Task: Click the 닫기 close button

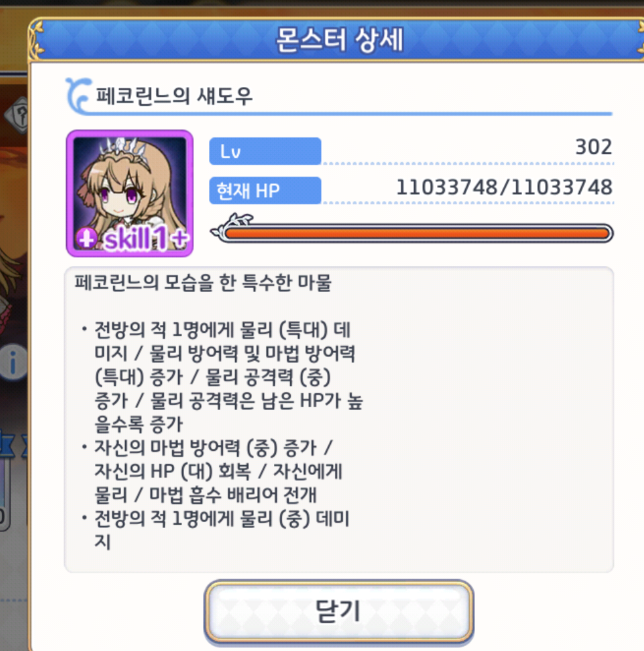Action: point(338,611)
